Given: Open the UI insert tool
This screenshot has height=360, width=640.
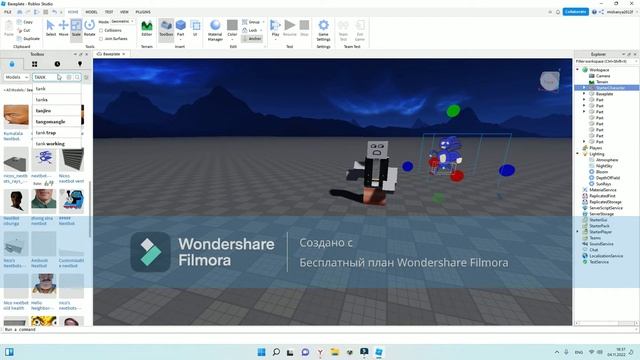Looking at the screenshot, I should [195, 28].
